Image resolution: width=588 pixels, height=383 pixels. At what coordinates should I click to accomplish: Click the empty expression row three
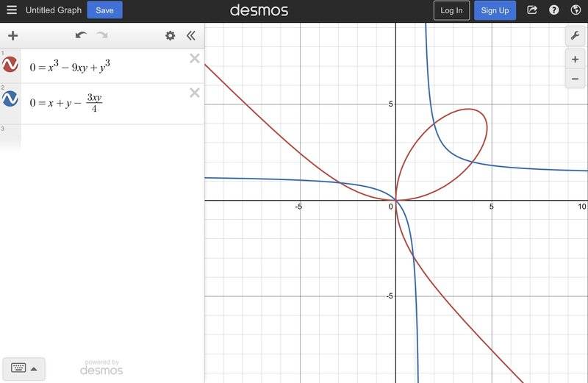pyautogui.click(x=102, y=137)
